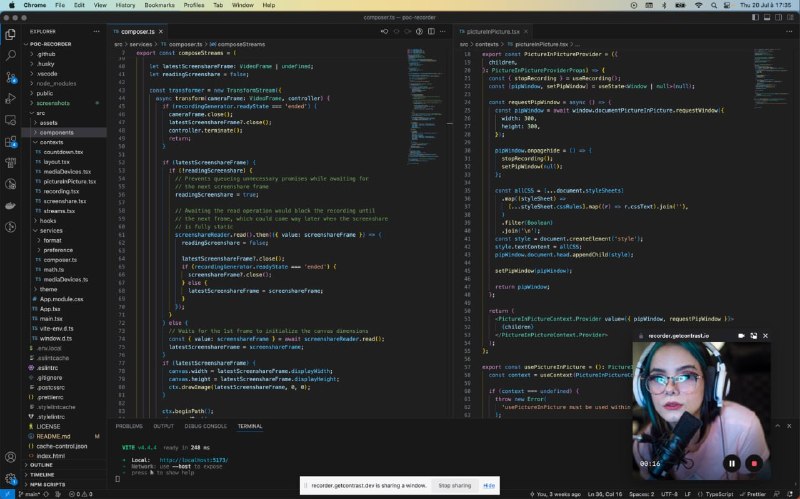
Task: Toggle the secondary side bar layout icon
Action: [x=779, y=17]
